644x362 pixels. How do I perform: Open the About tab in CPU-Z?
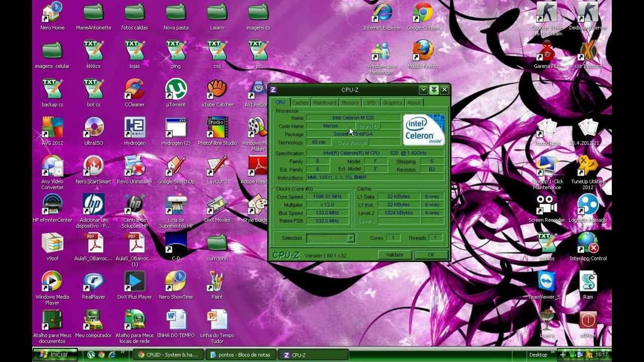point(414,103)
